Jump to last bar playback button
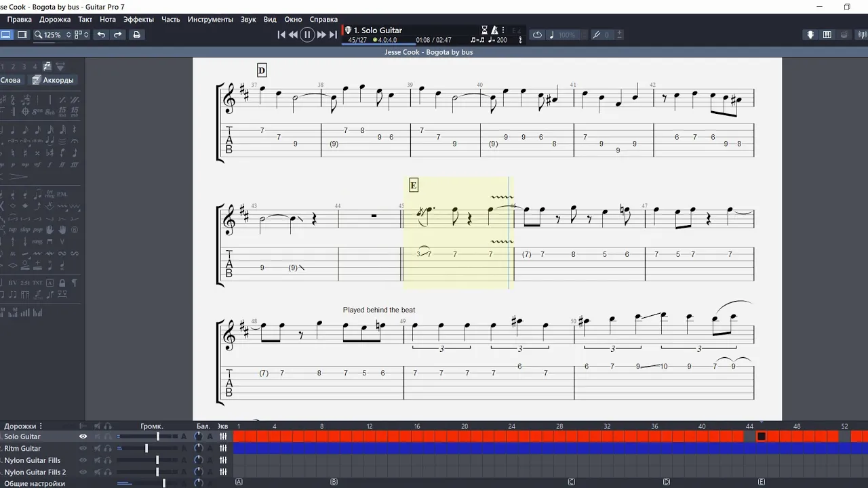 333,35
